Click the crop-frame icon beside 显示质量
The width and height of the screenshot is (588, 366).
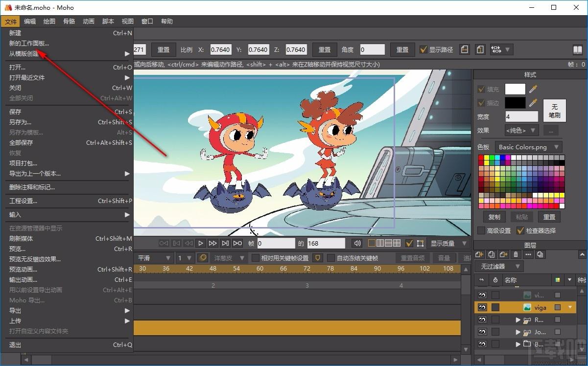pyautogui.click(x=420, y=243)
